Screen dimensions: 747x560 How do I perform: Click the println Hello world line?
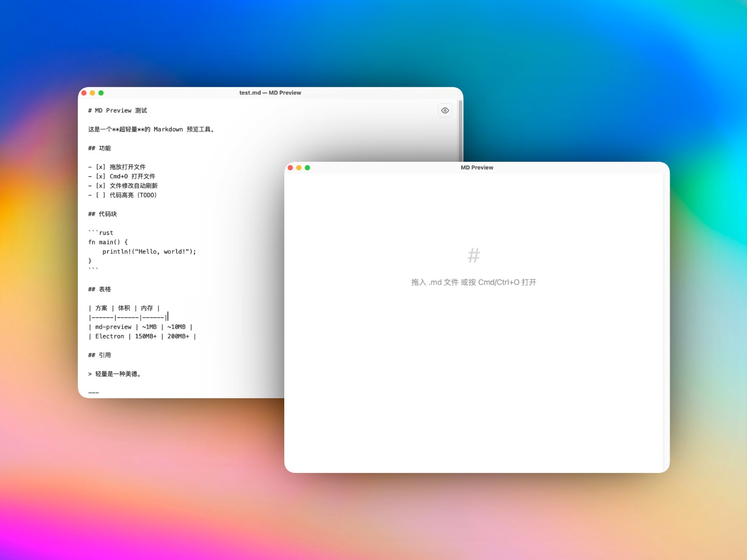[x=149, y=251]
